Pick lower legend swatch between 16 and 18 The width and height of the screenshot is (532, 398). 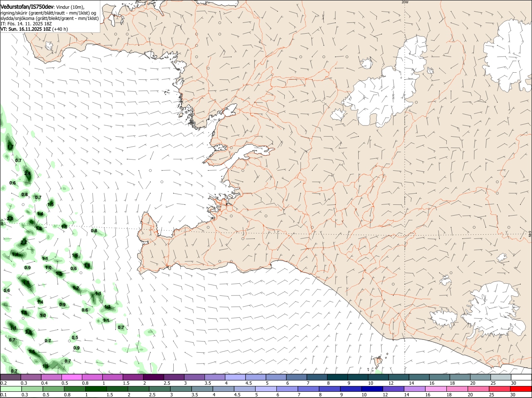[436, 389]
